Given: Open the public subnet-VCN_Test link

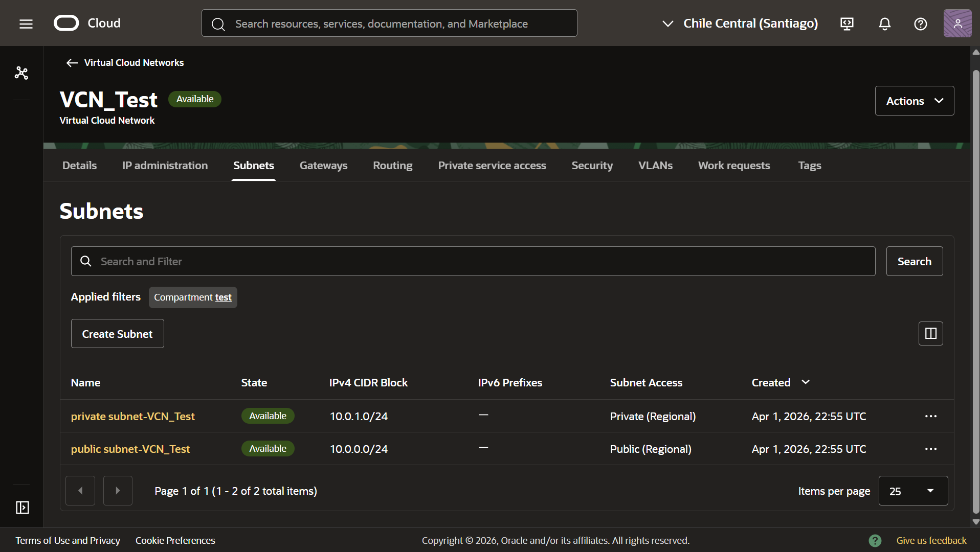Looking at the screenshot, I should coord(130,449).
